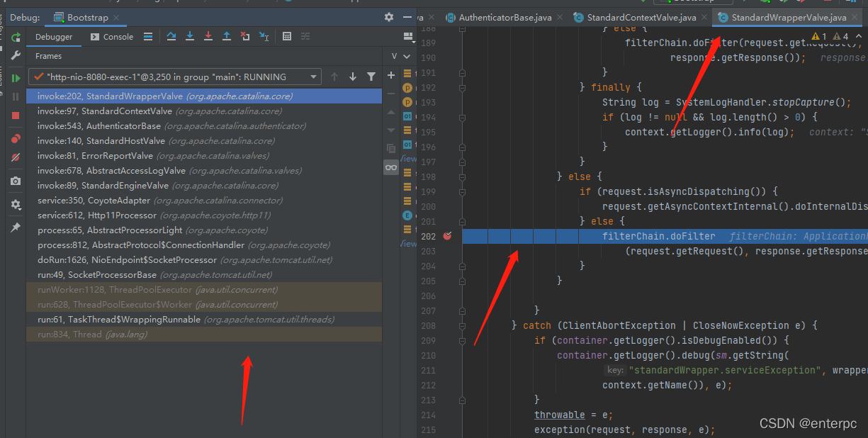Toggle breakpoint on line 202
Image resolution: width=868 pixels, height=438 pixels.
448,236
